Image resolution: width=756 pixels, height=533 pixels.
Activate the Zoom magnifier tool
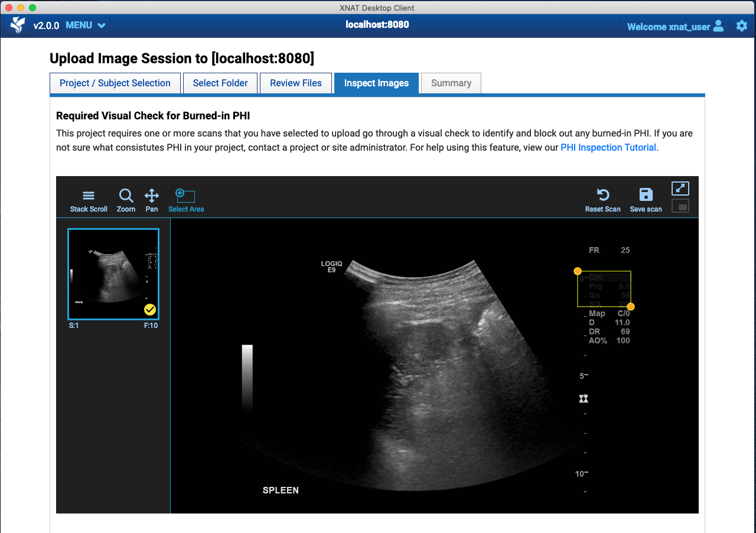tap(126, 200)
